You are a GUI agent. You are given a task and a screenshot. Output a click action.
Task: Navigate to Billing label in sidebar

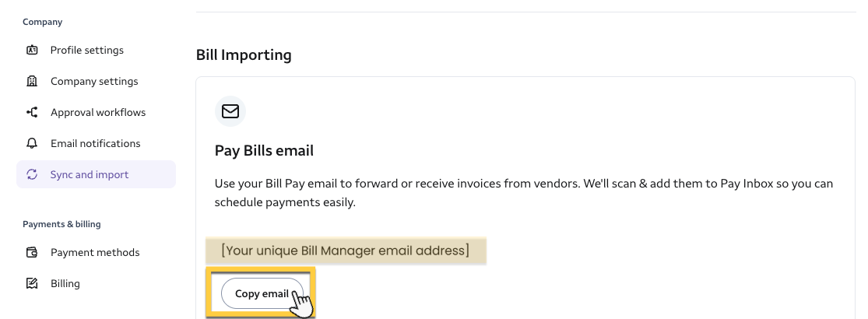click(x=65, y=284)
